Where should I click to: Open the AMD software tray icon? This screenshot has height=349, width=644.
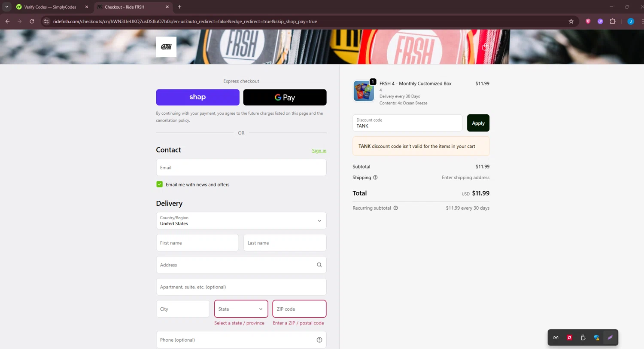tap(569, 337)
